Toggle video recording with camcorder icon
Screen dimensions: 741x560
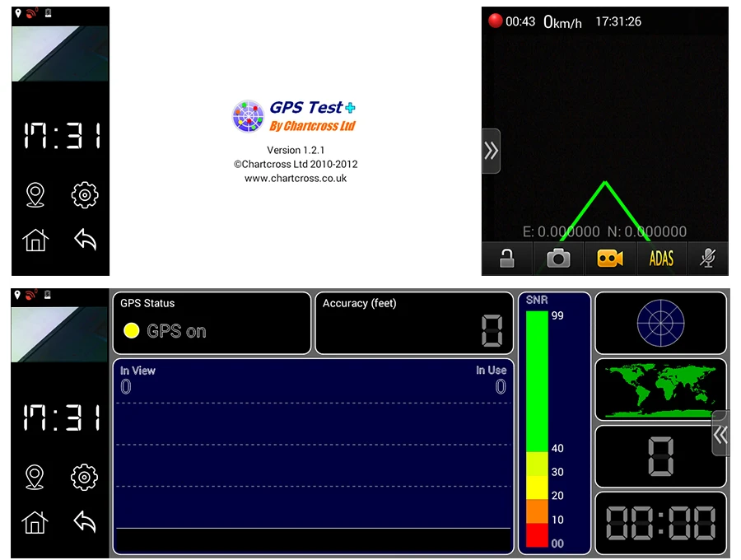click(x=610, y=258)
